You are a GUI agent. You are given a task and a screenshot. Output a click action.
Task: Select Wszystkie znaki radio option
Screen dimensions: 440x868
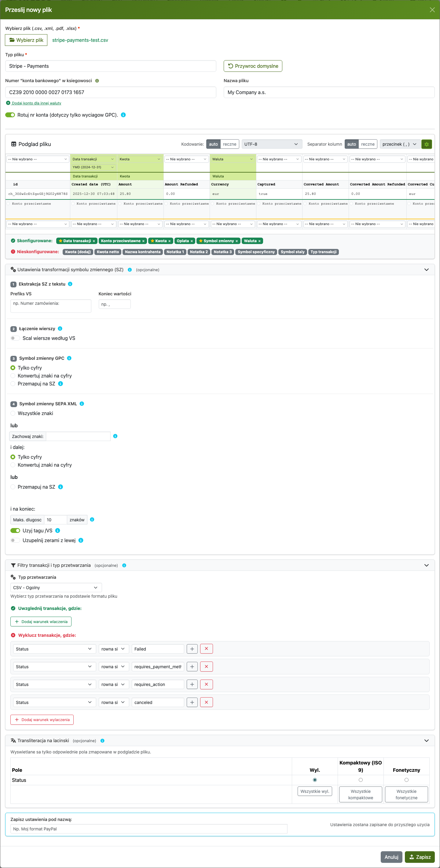[13, 414]
